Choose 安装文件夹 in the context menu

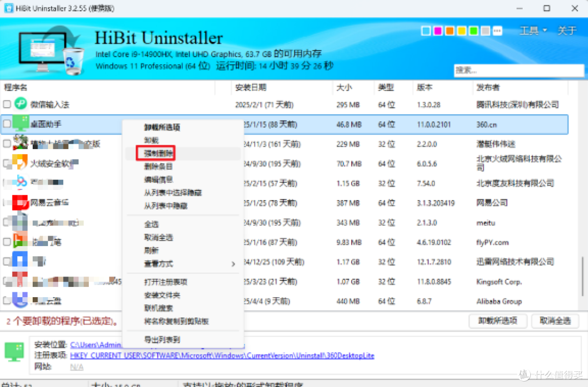183,295
